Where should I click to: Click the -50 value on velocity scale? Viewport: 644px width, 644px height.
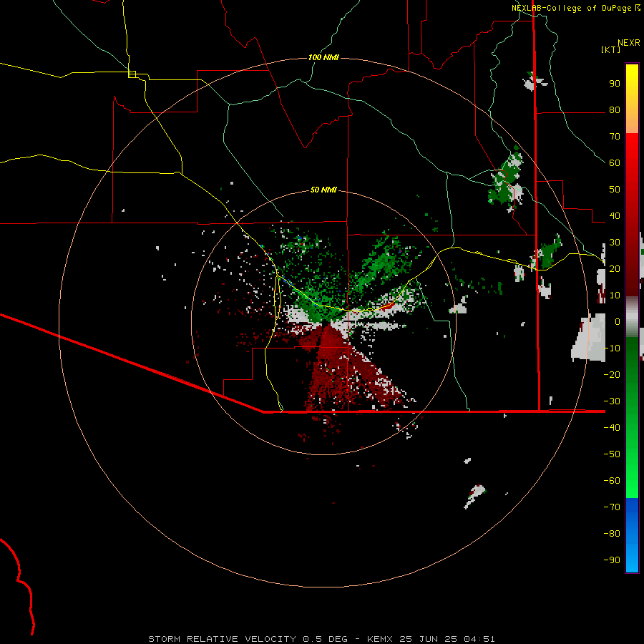(612, 454)
